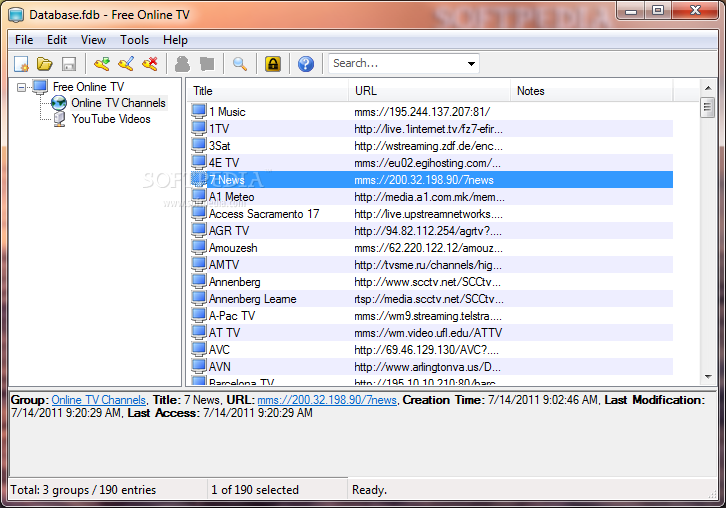Open the mms://200.32.198.90/7news link in details
726x508 pixels.
tap(327, 400)
